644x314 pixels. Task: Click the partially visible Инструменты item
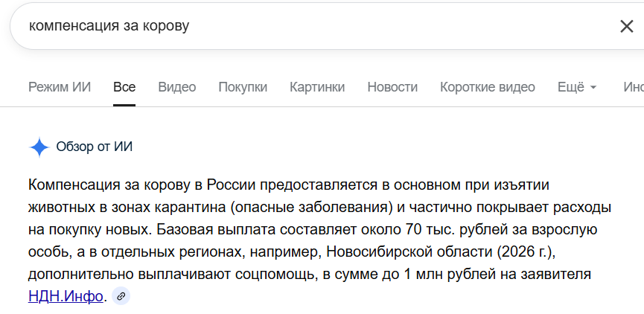coord(634,87)
